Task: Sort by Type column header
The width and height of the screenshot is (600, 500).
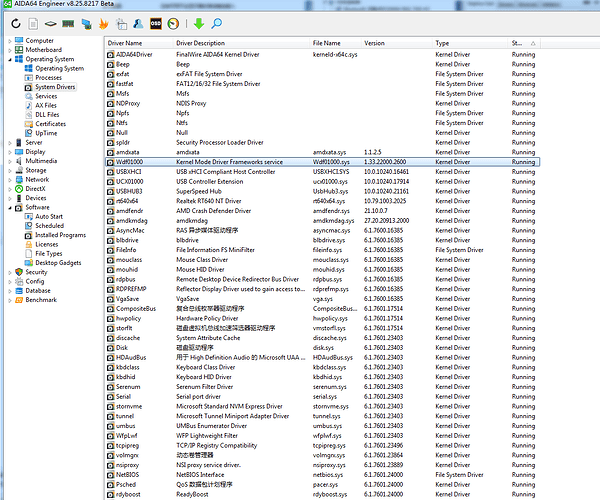Action: (x=471, y=43)
